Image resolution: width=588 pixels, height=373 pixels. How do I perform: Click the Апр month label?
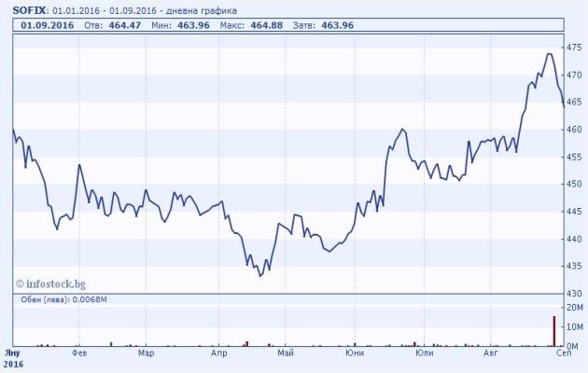pyautogui.click(x=219, y=353)
